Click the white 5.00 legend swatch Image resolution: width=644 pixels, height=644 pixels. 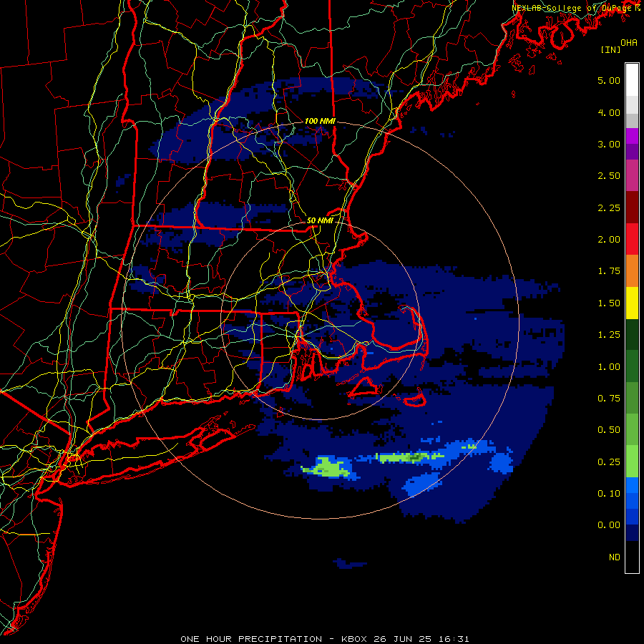[632, 80]
